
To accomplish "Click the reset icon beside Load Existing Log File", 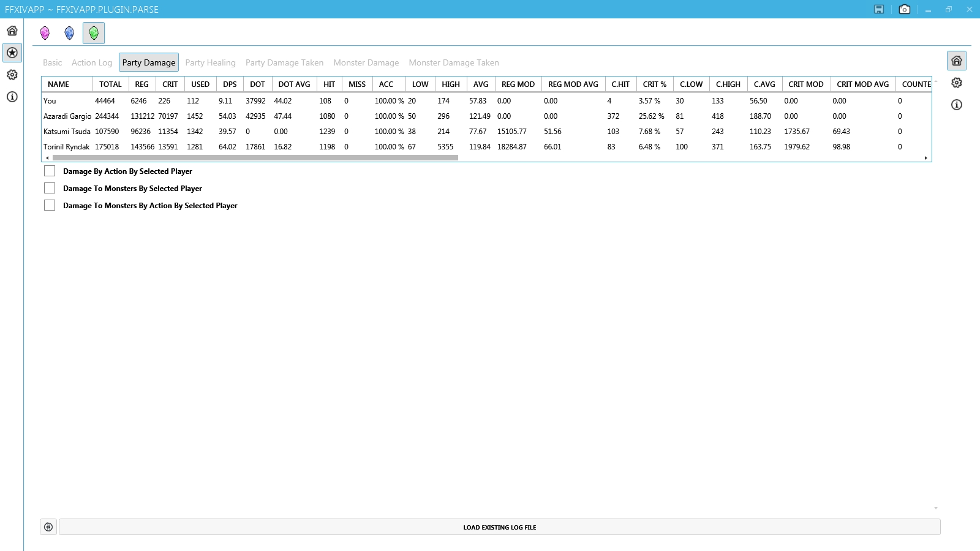I will coord(48,527).
